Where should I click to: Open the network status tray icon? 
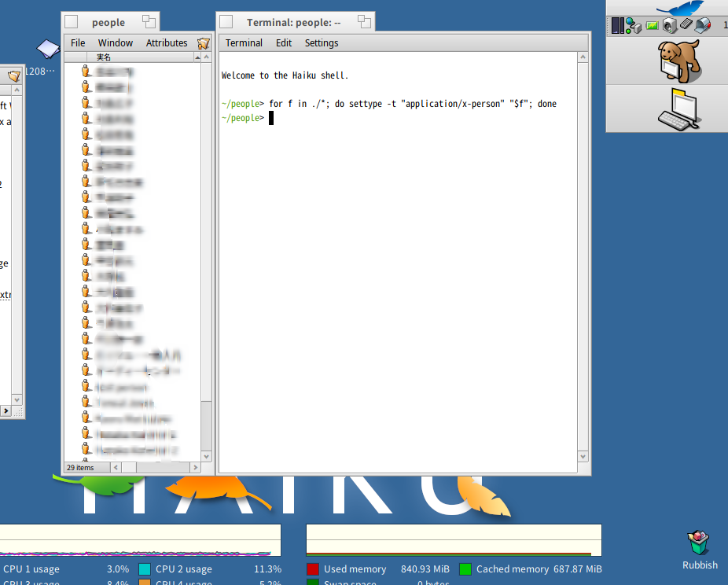(633, 26)
